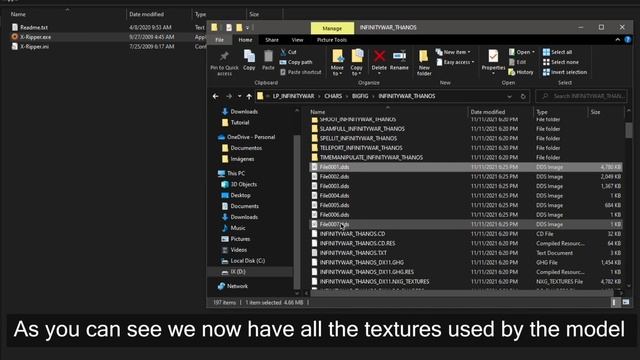Select Downloads under Quick access
The height and width of the screenshot is (360, 640).
pos(240,111)
